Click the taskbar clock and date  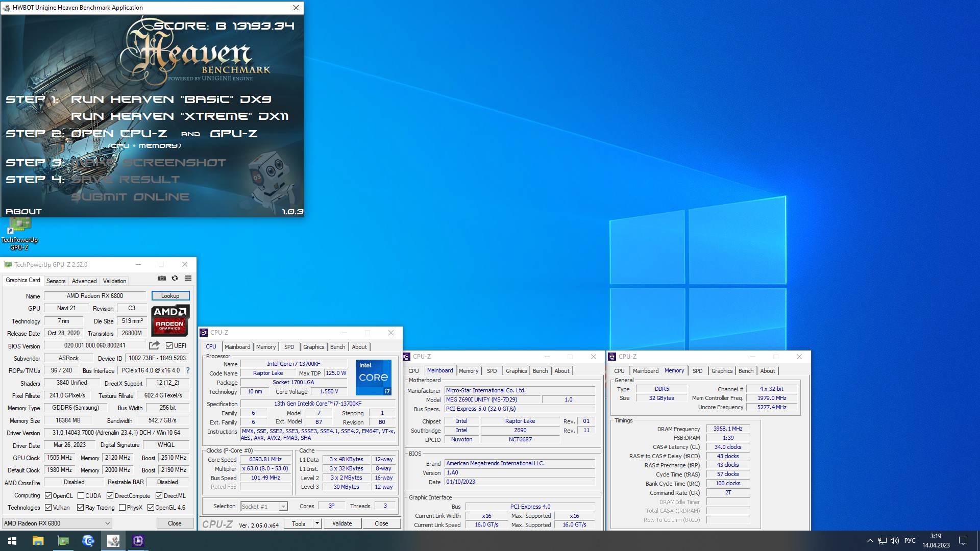(x=936, y=541)
